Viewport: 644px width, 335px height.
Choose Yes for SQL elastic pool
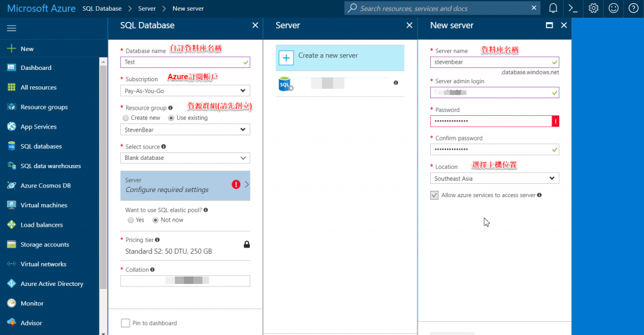coord(131,220)
